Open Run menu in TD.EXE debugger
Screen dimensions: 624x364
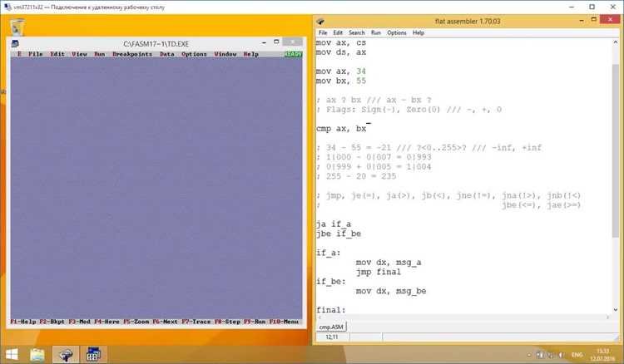click(100, 54)
